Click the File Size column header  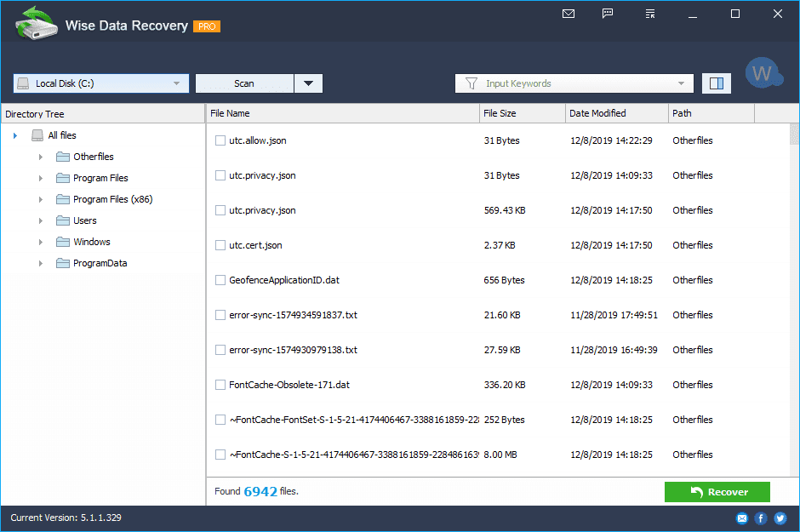click(x=501, y=112)
